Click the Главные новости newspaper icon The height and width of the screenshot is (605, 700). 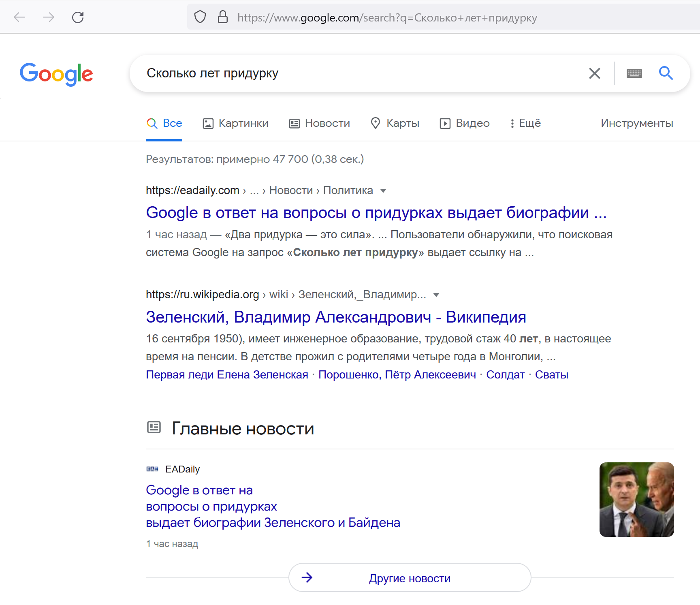[x=154, y=428]
